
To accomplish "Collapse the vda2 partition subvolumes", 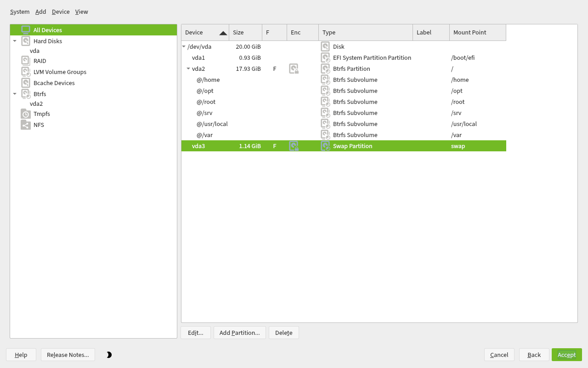I will [188, 69].
